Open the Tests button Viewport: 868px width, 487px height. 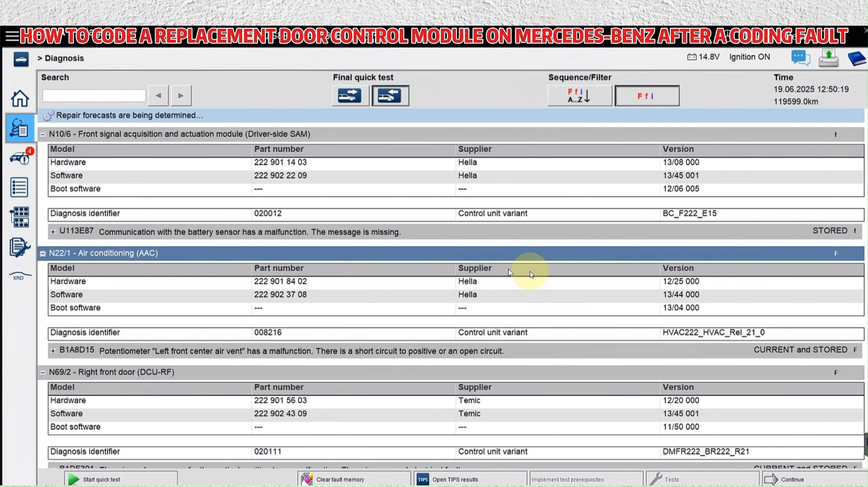click(x=702, y=479)
